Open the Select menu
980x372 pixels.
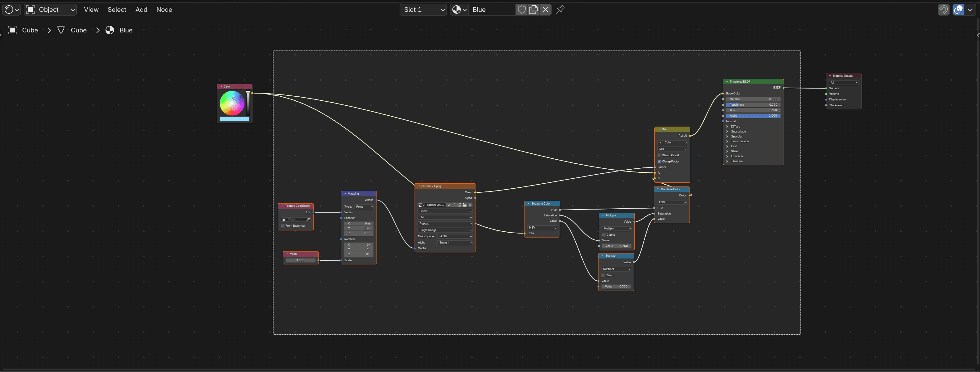coord(117,9)
